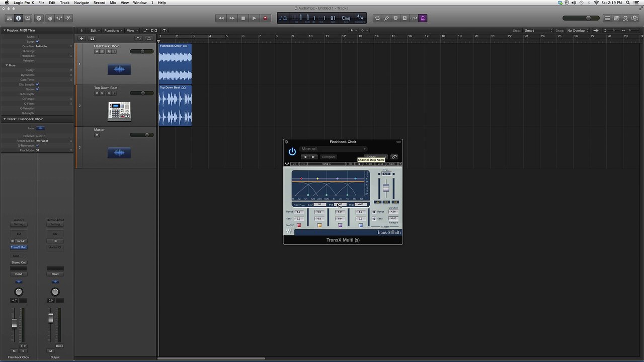Open the Manual preset dropdown in plugin
Viewport: 644px width, 362px height.
point(334,149)
